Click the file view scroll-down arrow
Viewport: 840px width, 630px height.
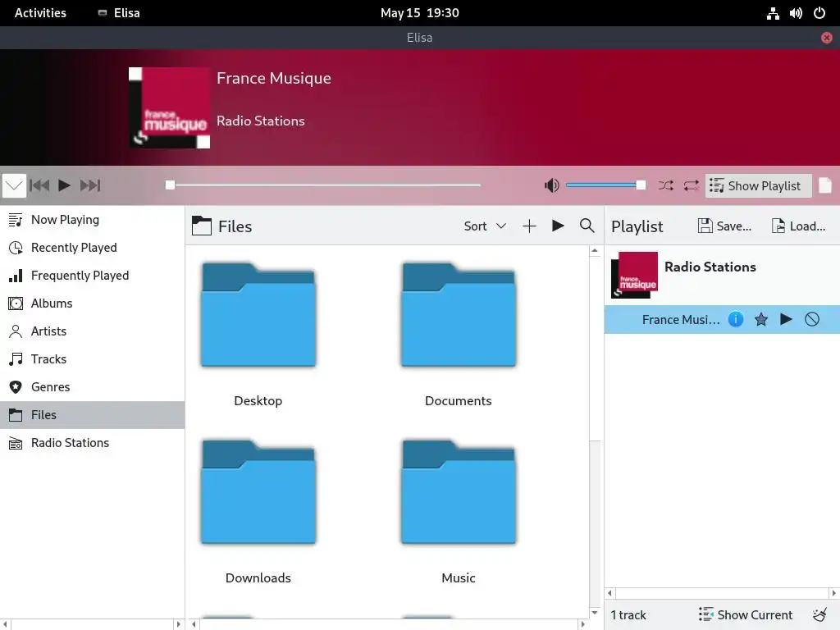coord(595,613)
